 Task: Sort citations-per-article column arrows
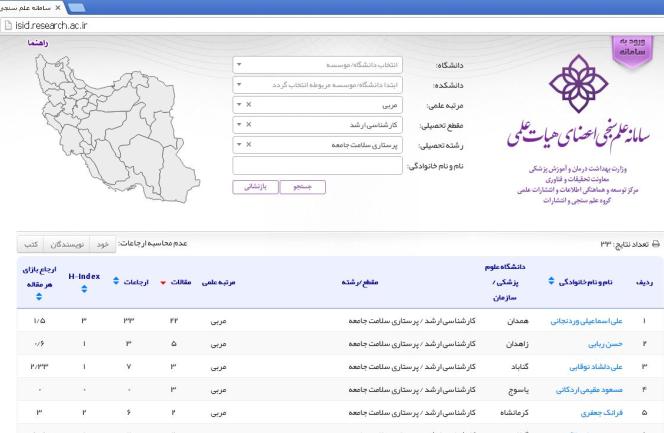tap(39, 296)
